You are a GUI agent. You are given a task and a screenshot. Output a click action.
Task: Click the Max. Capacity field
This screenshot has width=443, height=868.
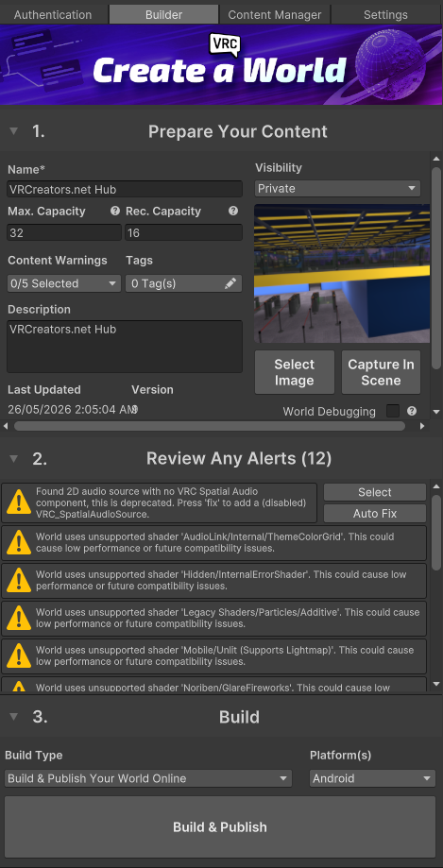tap(63, 233)
